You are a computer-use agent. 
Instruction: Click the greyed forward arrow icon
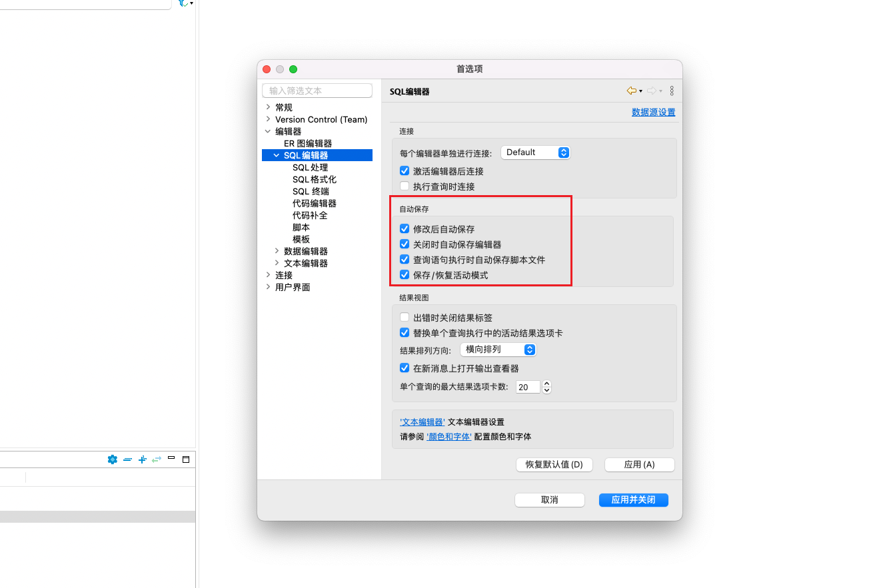[x=651, y=91]
